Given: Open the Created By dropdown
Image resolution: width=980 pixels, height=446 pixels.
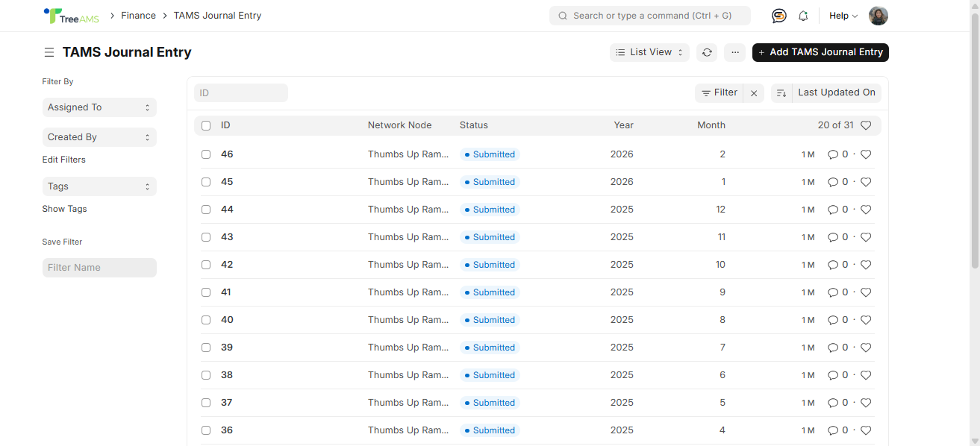Looking at the screenshot, I should pos(99,137).
